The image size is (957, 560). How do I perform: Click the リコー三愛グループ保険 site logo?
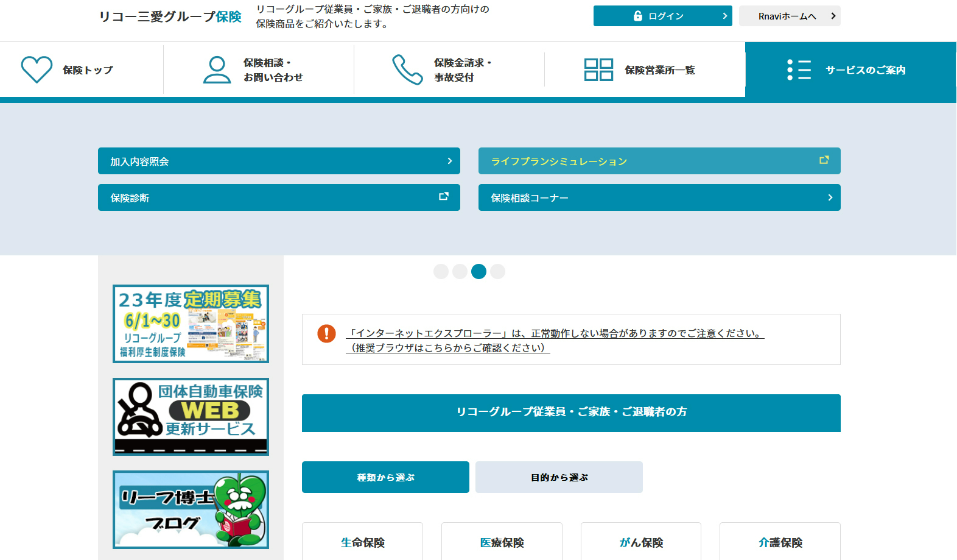pyautogui.click(x=170, y=16)
